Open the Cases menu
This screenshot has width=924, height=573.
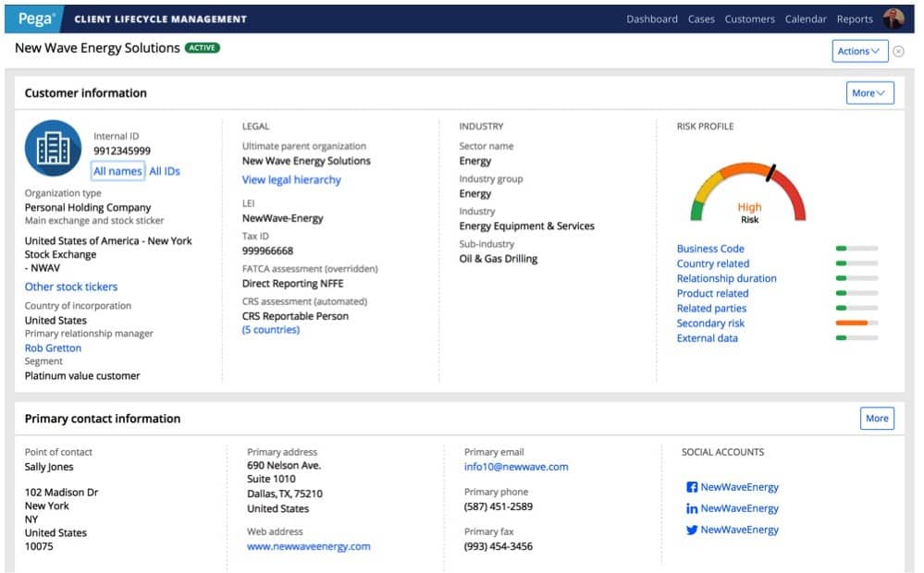tap(701, 18)
